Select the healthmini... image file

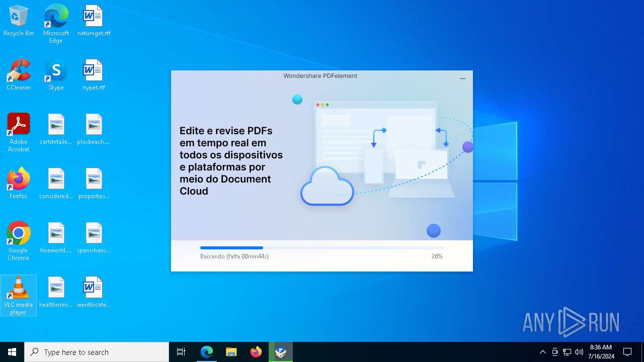coord(56,293)
